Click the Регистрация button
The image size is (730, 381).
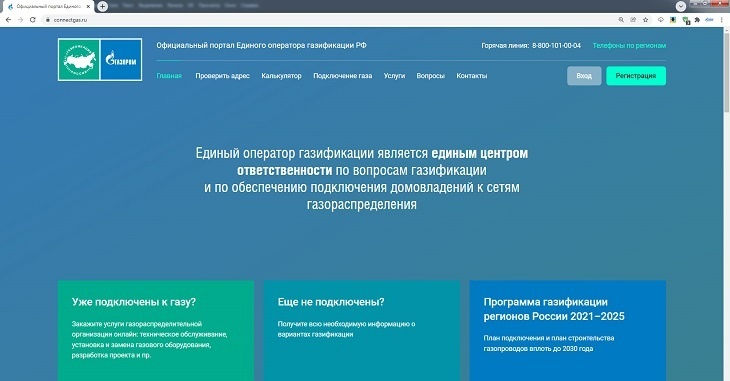pos(636,76)
